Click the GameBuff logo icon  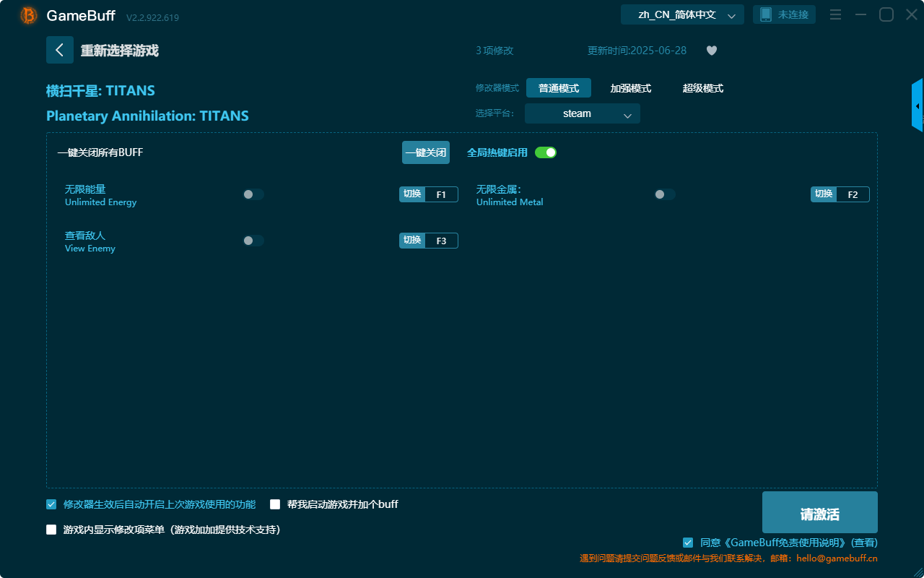pos(29,15)
